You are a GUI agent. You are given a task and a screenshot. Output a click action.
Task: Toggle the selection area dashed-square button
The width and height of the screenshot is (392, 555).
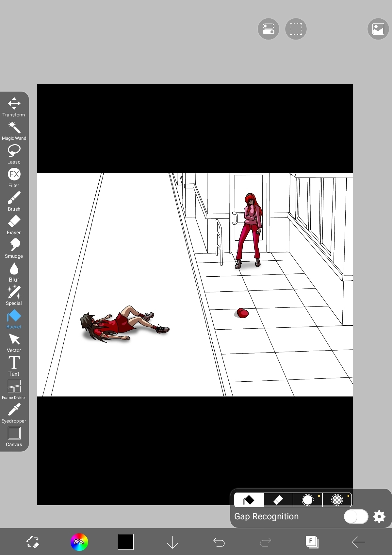296,29
